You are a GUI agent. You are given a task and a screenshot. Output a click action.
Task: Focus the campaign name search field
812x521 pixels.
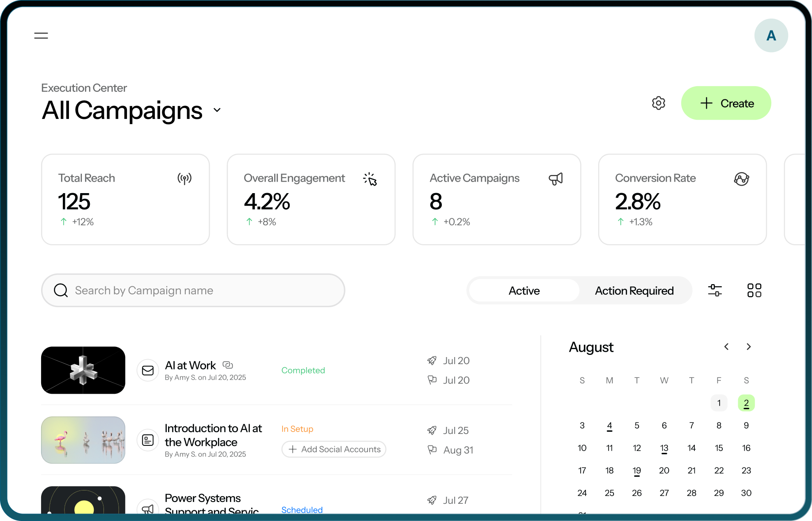pyautogui.click(x=193, y=290)
